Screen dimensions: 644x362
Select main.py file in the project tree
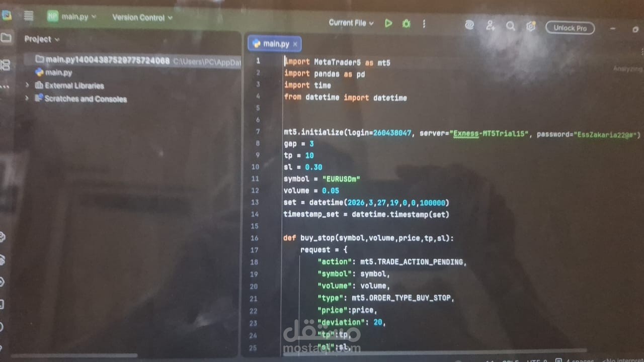click(x=54, y=73)
